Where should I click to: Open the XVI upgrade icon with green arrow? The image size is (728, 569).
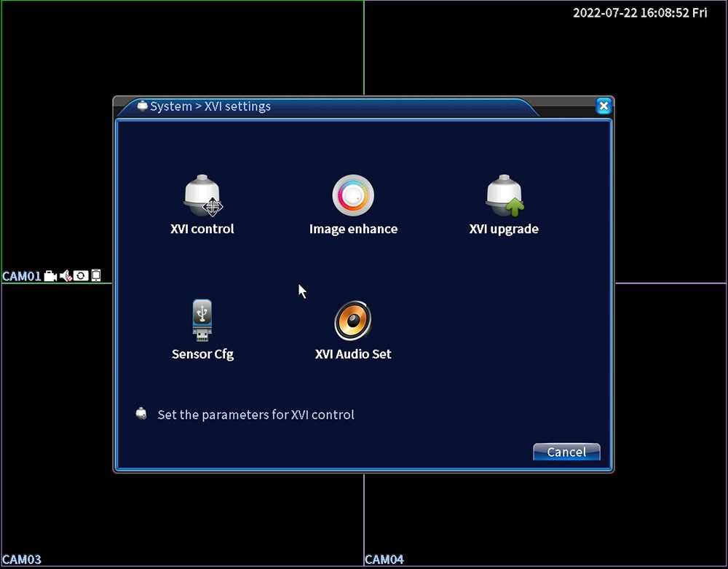[x=505, y=195]
